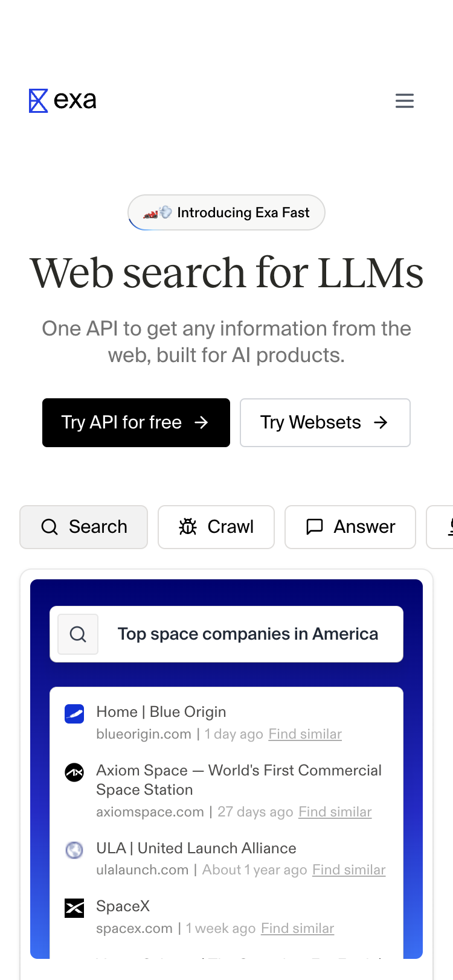Click Find similar next to spacex.com
This screenshot has height=980, width=453.
[x=297, y=929]
